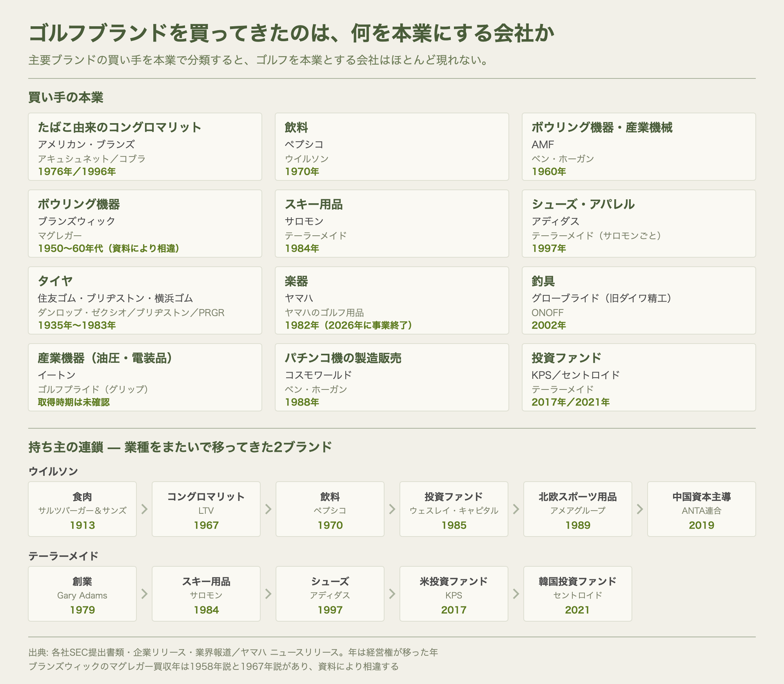Click the 投資ファンド card heading in the grid
This screenshot has height=684, width=784.
tap(566, 358)
